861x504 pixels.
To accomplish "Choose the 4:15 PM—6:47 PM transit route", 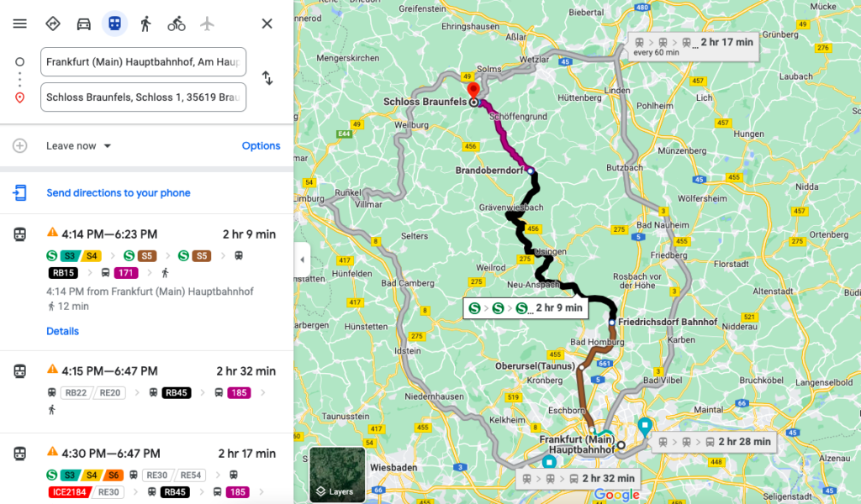I will 146,392.
